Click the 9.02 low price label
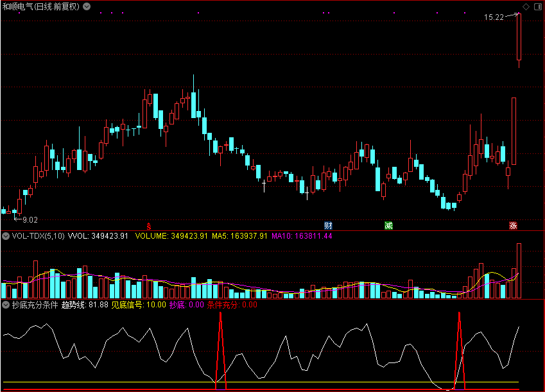This screenshot has height=392, width=545. click(x=30, y=220)
